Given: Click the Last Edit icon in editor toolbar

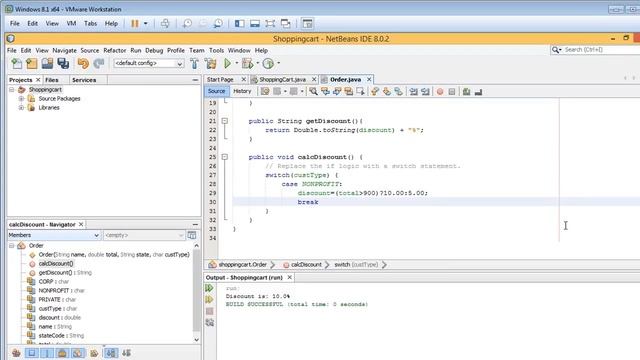Looking at the screenshot, I should pos(265,91).
